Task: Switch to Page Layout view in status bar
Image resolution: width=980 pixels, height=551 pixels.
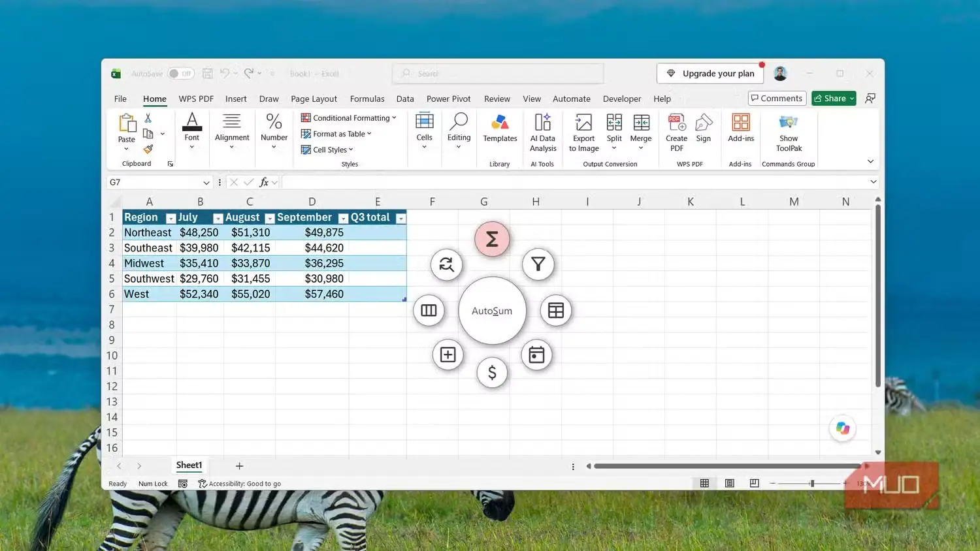Action: pos(730,483)
